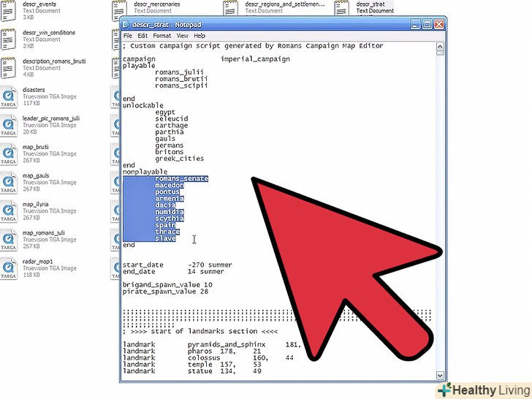Viewport: 532px width, 399px height.
Task: Click the map_brutii file name
Action: click(x=36, y=147)
